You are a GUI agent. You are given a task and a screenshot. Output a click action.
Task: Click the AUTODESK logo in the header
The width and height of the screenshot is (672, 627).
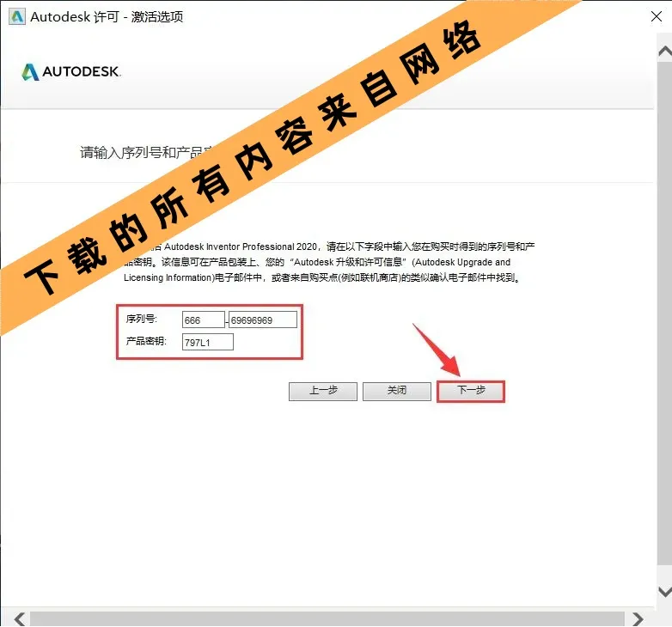(71, 71)
